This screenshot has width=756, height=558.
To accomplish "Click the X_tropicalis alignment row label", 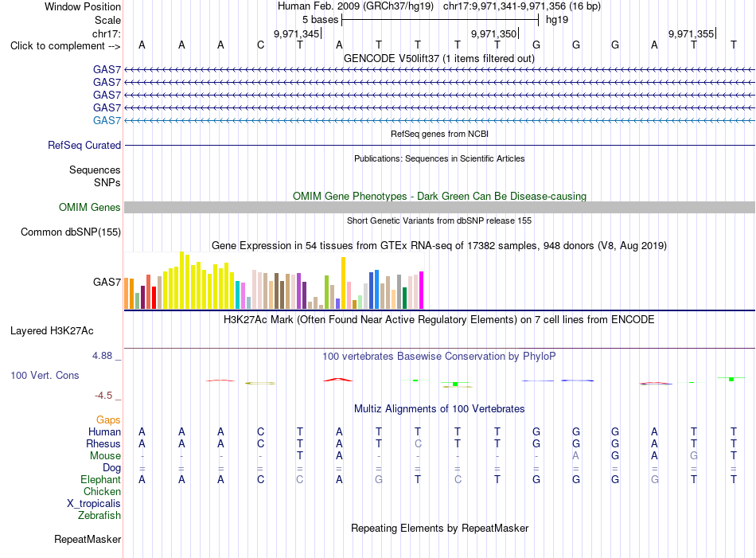I will 94,504.
